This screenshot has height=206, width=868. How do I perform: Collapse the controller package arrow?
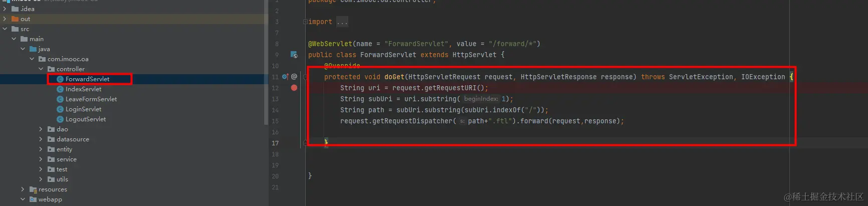coord(41,69)
